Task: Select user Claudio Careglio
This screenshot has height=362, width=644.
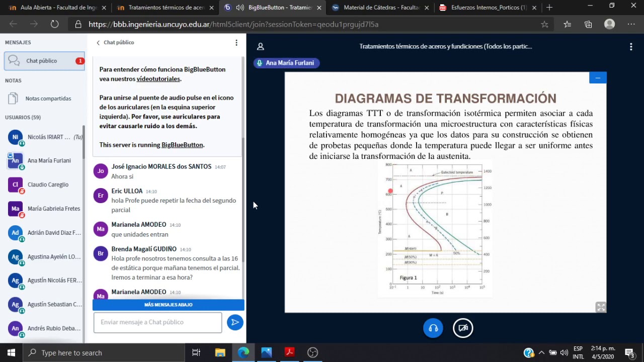Action: pos(44,185)
